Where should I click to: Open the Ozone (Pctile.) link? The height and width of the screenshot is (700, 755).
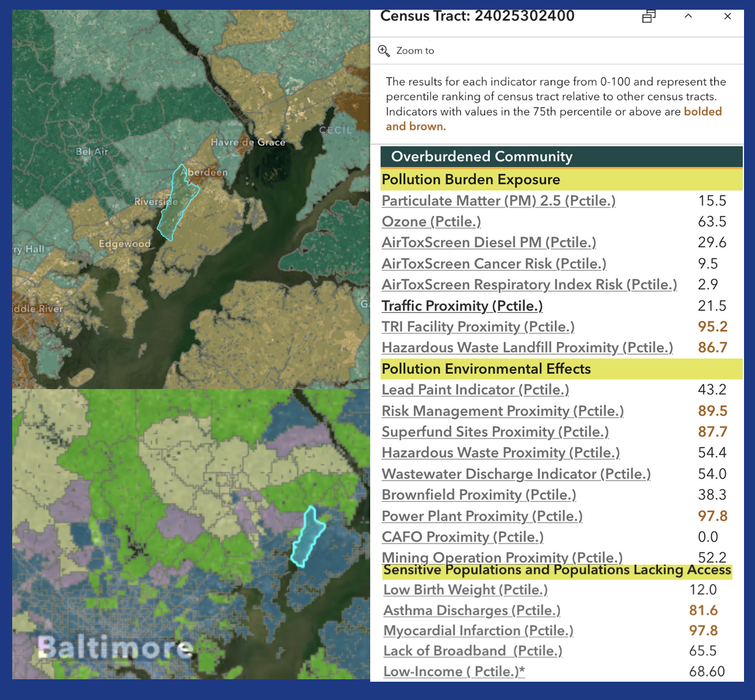click(431, 221)
